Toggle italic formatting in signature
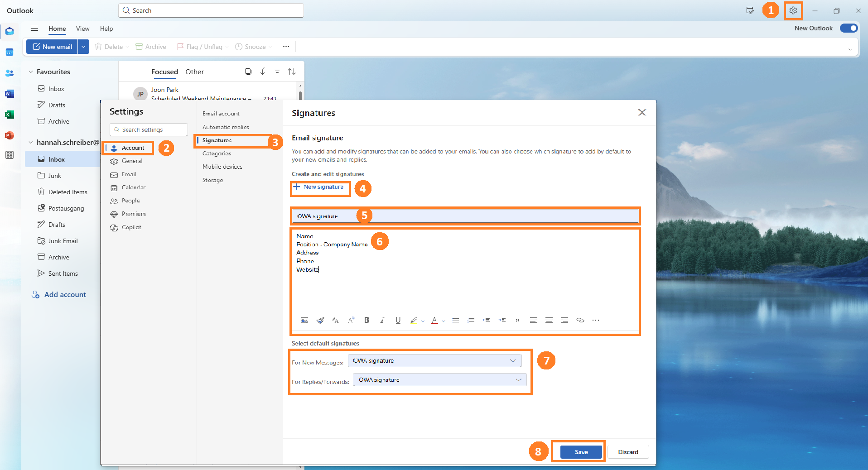 [x=382, y=320]
